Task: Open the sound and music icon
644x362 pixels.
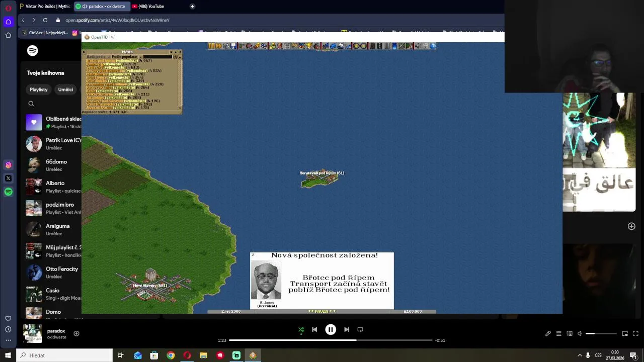Action: click(x=417, y=46)
